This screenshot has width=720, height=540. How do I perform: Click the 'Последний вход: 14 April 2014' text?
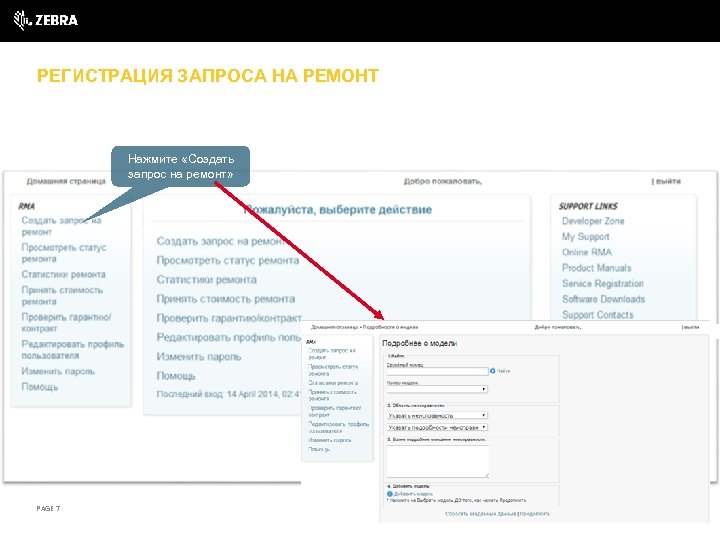click(229, 394)
